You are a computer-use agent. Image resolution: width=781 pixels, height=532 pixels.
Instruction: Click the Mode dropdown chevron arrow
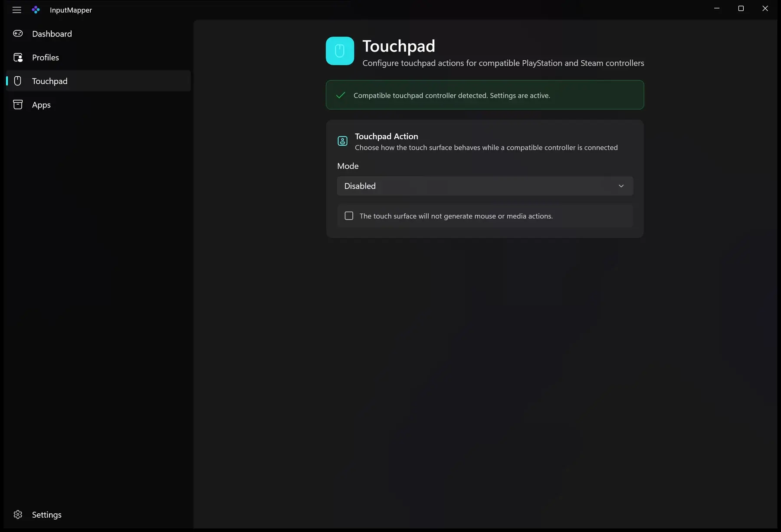click(621, 186)
